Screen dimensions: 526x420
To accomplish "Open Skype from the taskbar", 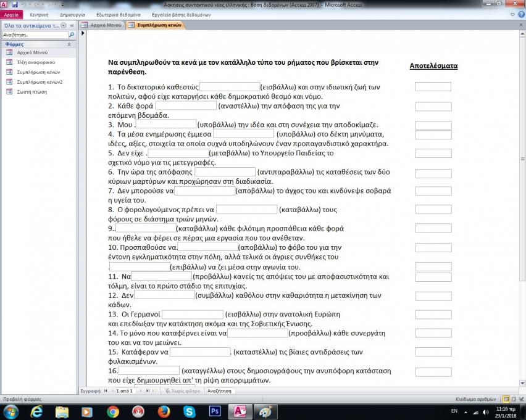I will point(190,411).
